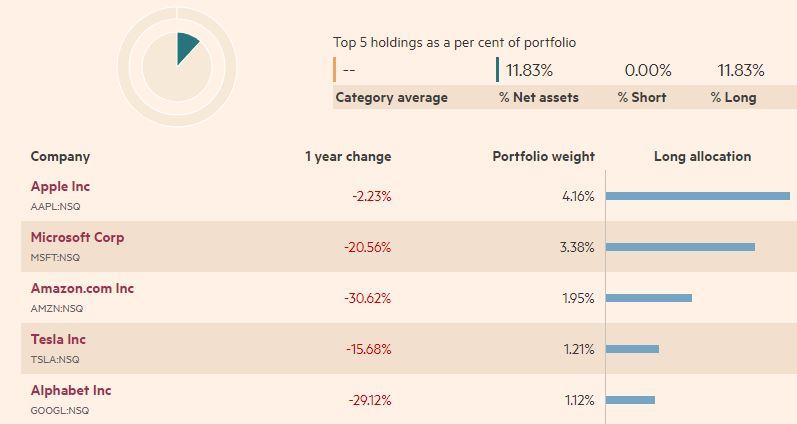Click the Amazon.com long allocation bar
Screen dimensions: 797x424
click(649, 298)
